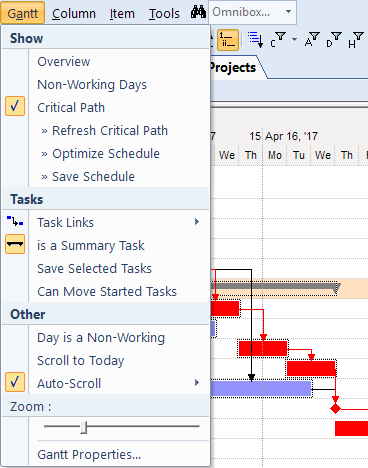Click the binoculars search icon
The height and width of the screenshot is (468, 368).
(x=198, y=13)
